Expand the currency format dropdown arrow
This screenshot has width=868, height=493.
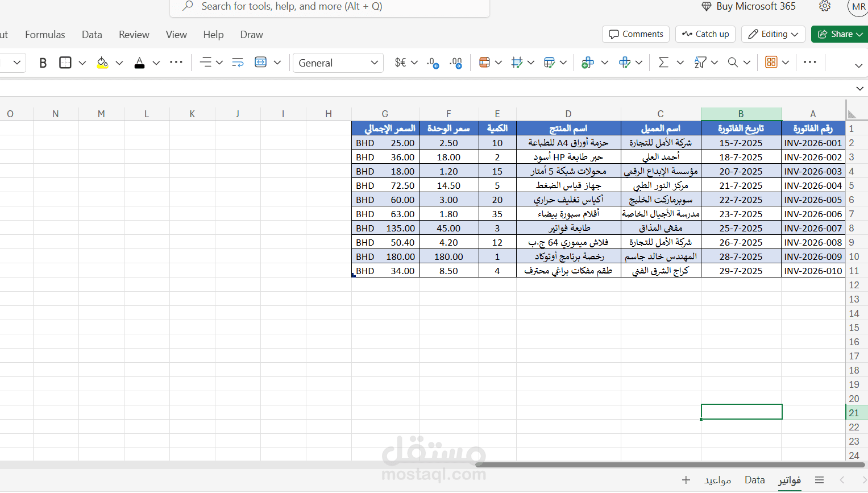click(x=414, y=63)
